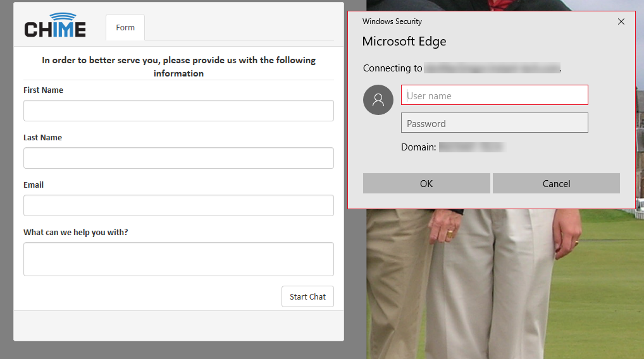This screenshot has width=644, height=359.
Task: Click the 'Microsoft Edge' heading
Action: click(x=404, y=42)
